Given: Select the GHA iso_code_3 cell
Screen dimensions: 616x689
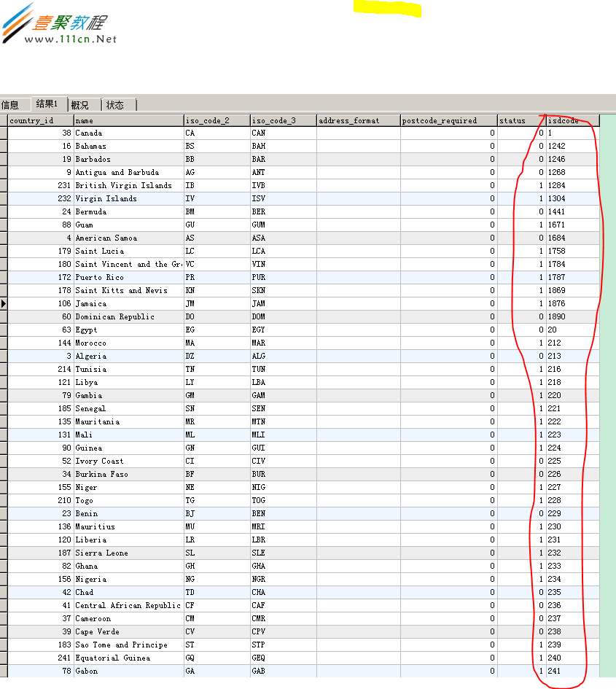Looking at the screenshot, I should (284, 566).
